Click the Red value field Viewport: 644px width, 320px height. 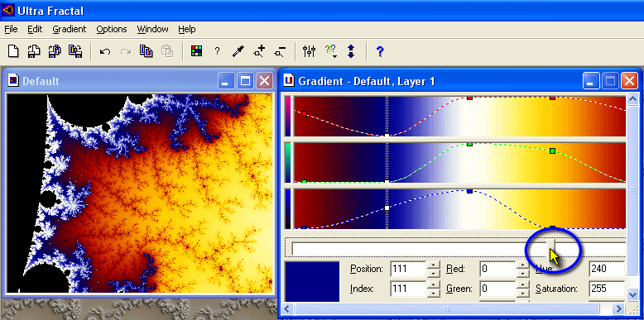click(497, 269)
